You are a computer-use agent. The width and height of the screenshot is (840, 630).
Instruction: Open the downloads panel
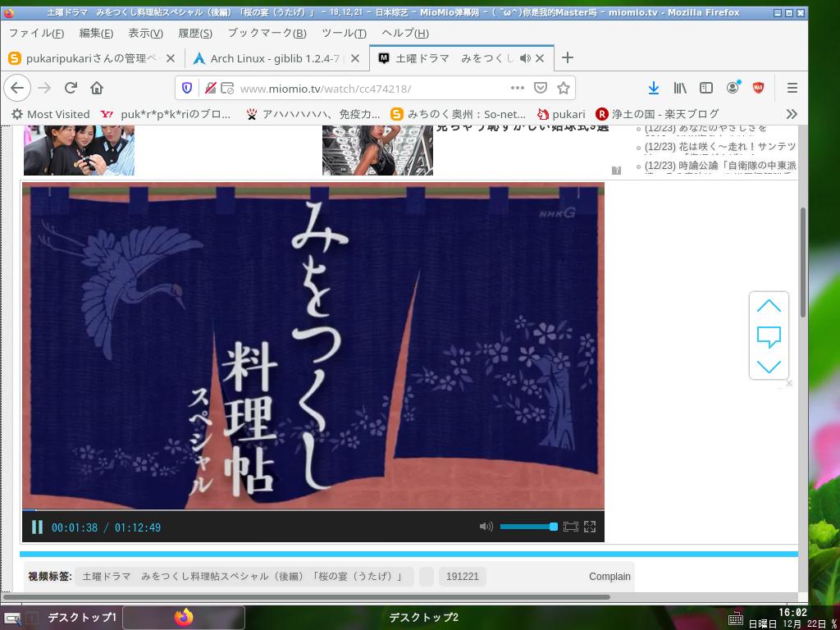click(x=654, y=88)
